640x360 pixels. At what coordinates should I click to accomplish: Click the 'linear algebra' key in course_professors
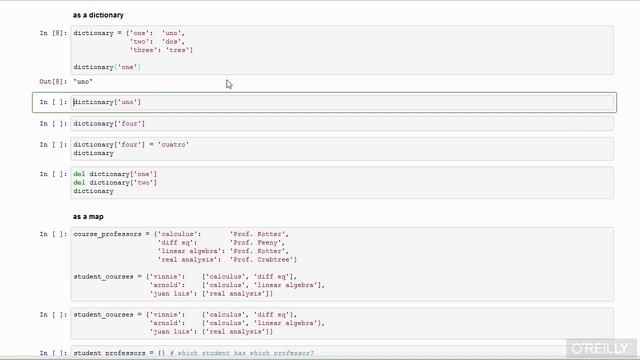(x=189, y=251)
